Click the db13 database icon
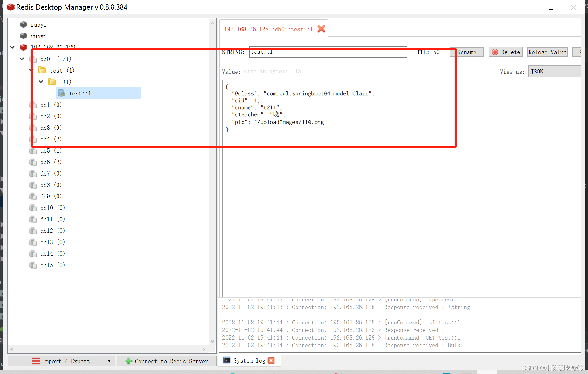 coord(33,242)
